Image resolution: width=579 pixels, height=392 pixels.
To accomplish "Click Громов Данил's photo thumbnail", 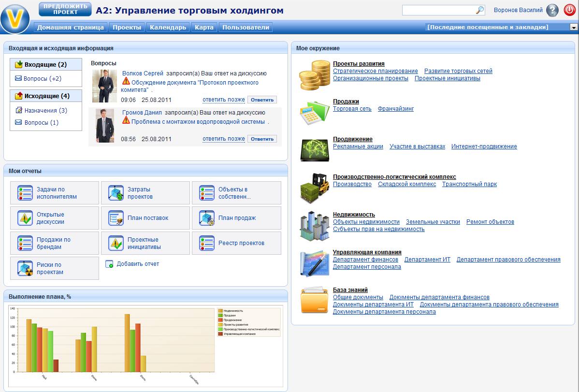I will (105, 126).
